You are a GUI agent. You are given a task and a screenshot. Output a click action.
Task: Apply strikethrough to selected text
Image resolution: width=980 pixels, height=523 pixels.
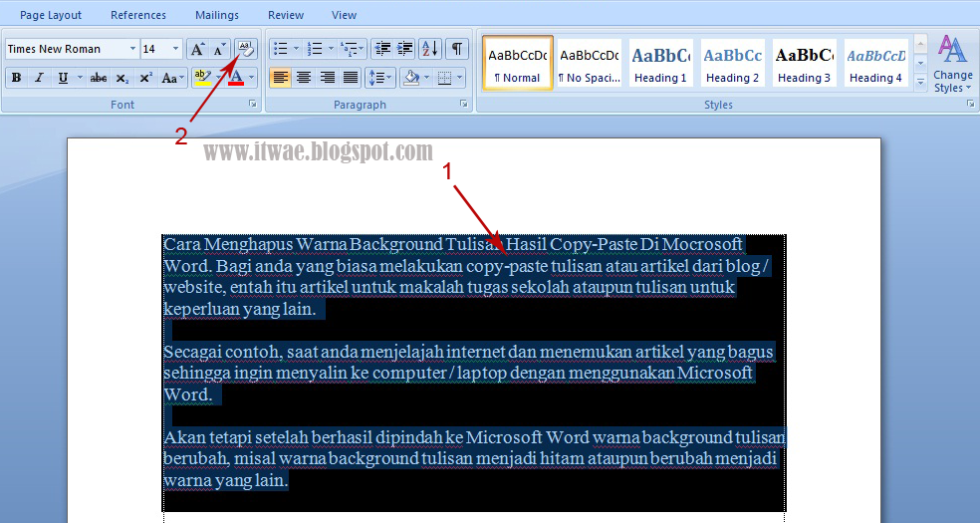tap(99, 78)
